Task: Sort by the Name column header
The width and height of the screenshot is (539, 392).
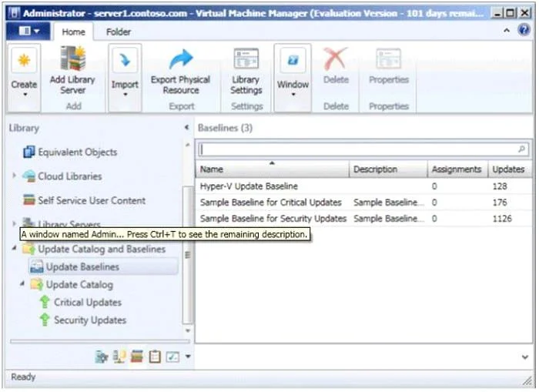Action: click(x=273, y=169)
